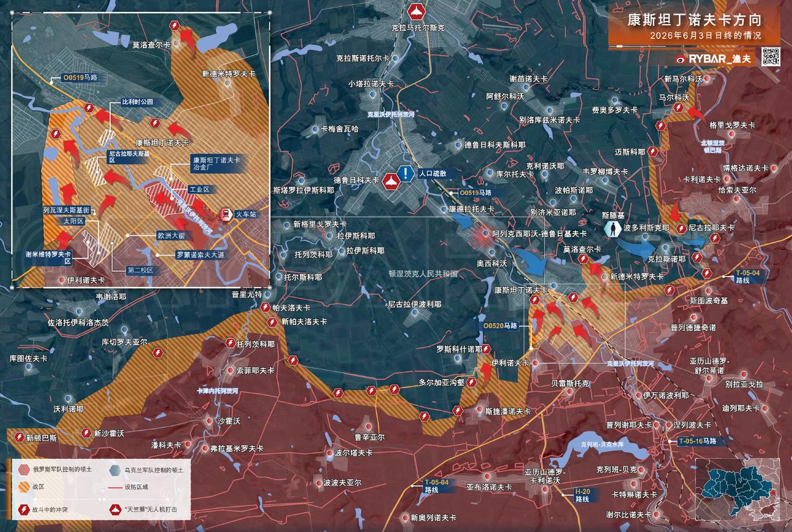
Task: Click the 尼古拉伊波利耶 town label
Action: pyautogui.click(x=414, y=304)
